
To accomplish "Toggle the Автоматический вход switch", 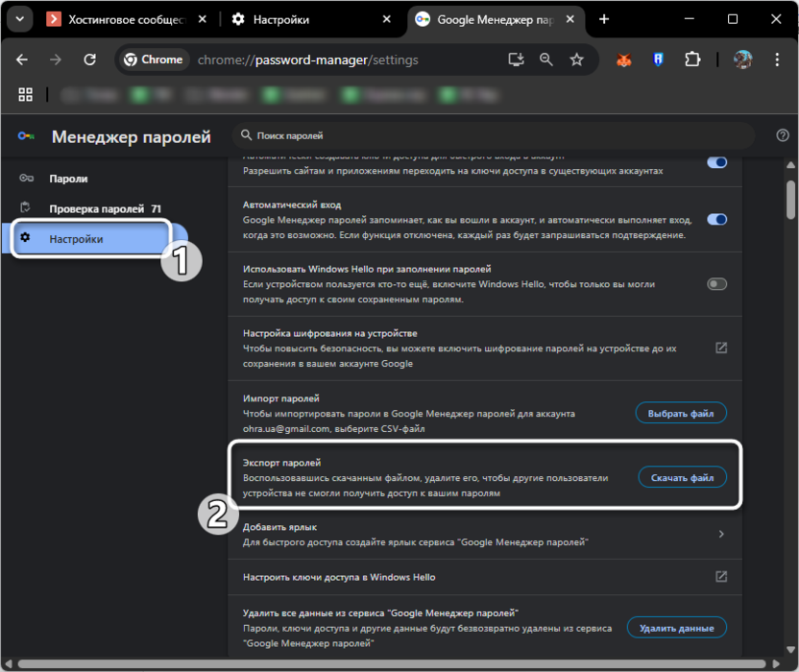I will tap(717, 220).
